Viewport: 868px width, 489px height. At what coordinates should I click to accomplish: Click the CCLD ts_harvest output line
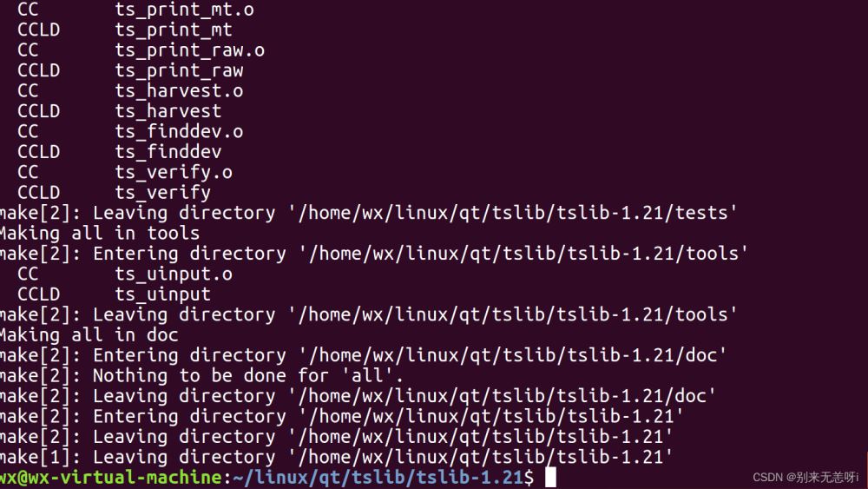119,111
